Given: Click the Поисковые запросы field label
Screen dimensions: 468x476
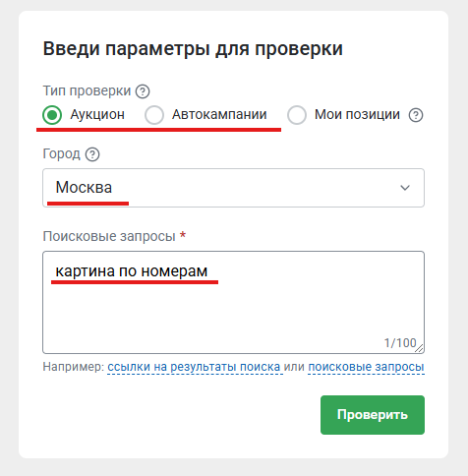Looking at the screenshot, I should click(x=109, y=236).
